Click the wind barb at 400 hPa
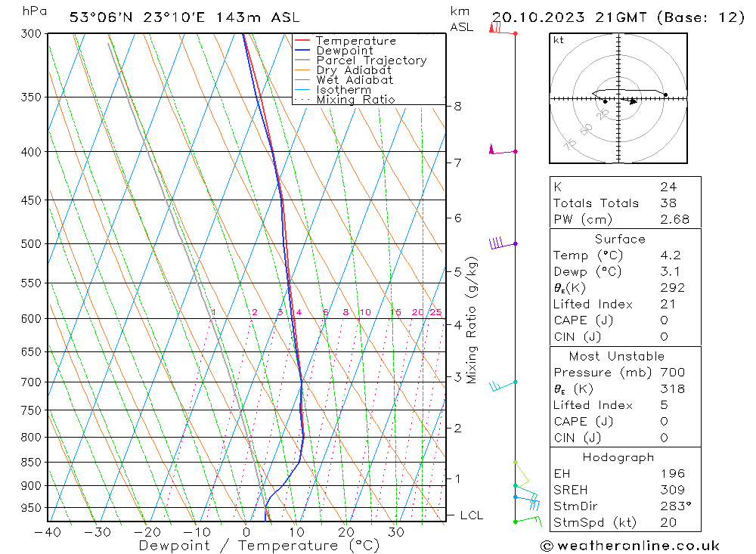 (503, 150)
